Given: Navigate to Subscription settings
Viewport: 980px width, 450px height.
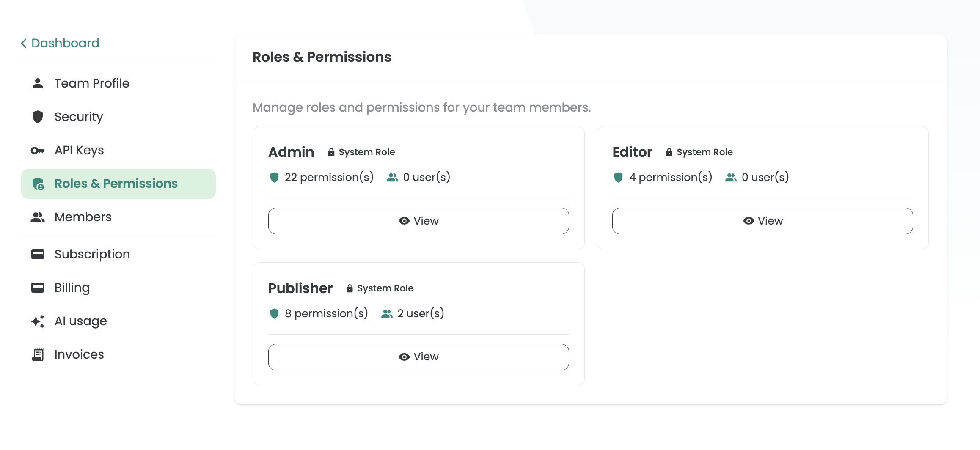Looking at the screenshot, I should click(x=118, y=254).
